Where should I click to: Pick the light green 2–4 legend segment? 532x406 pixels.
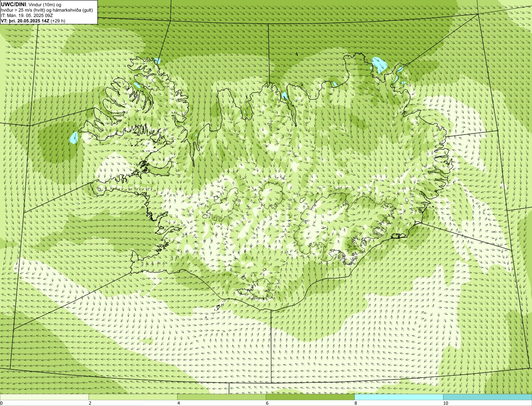133,397
